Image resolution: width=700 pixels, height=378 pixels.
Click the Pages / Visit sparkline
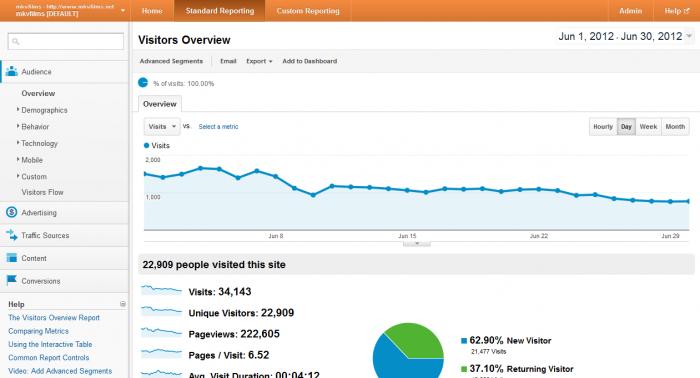click(x=161, y=353)
